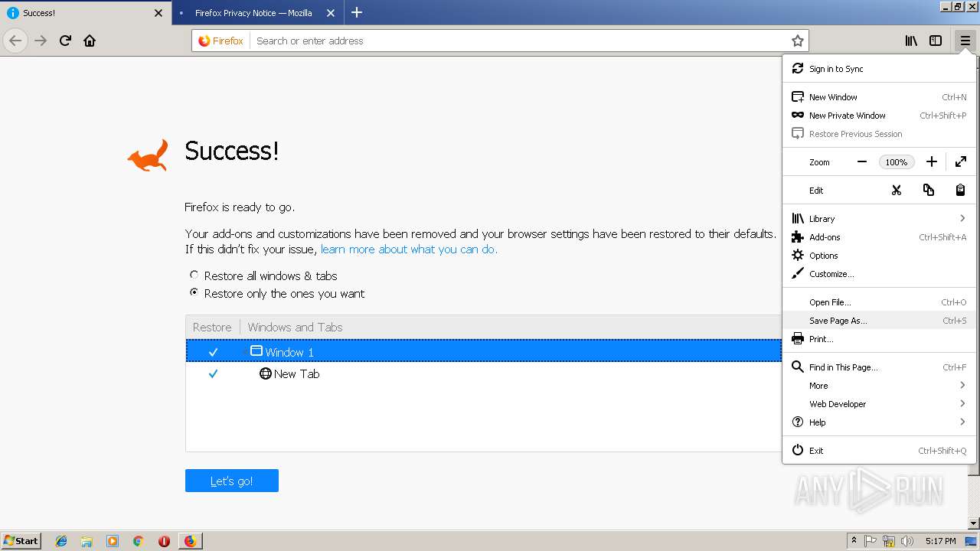
Task: Select Open File... menu item
Action: point(879,302)
